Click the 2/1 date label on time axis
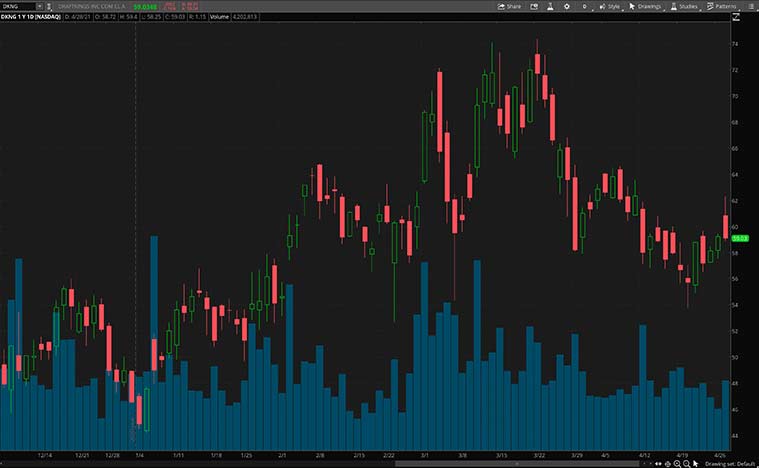 pos(282,455)
